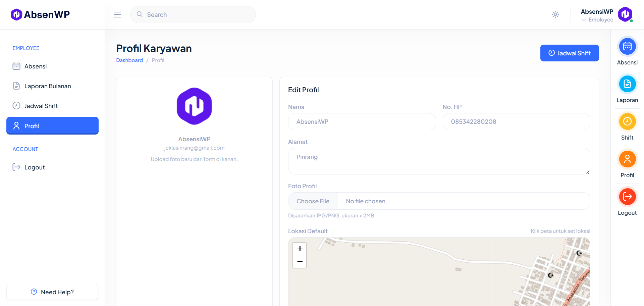Open the Absensi shortcut on right rail
This screenshot has height=306, width=644.
(x=627, y=46)
